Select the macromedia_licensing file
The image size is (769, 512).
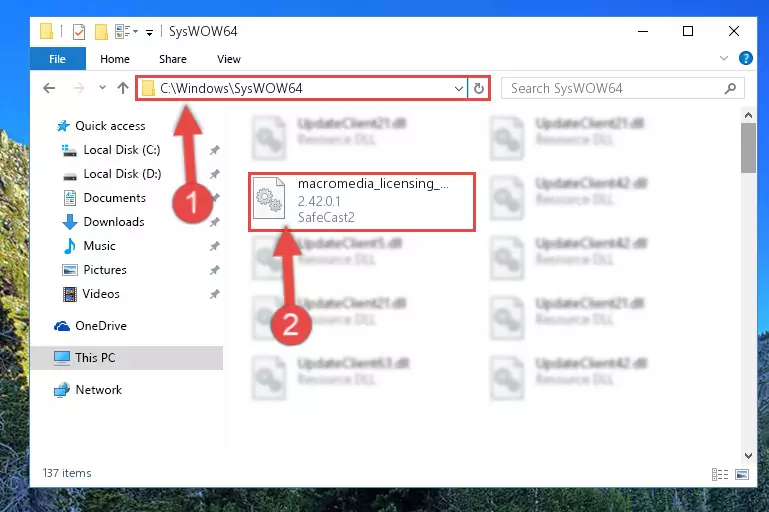(x=362, y=202)
